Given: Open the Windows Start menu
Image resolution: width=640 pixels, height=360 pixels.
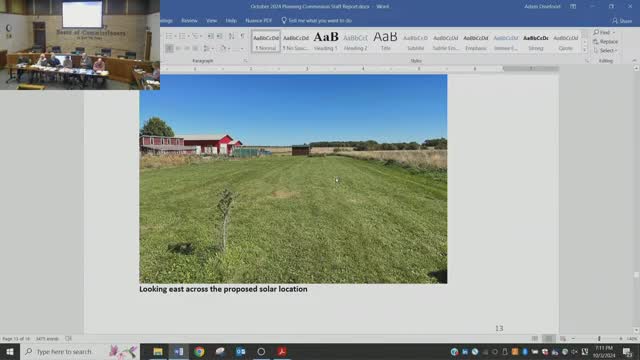Looking at the screenshot, I should 10,351.
